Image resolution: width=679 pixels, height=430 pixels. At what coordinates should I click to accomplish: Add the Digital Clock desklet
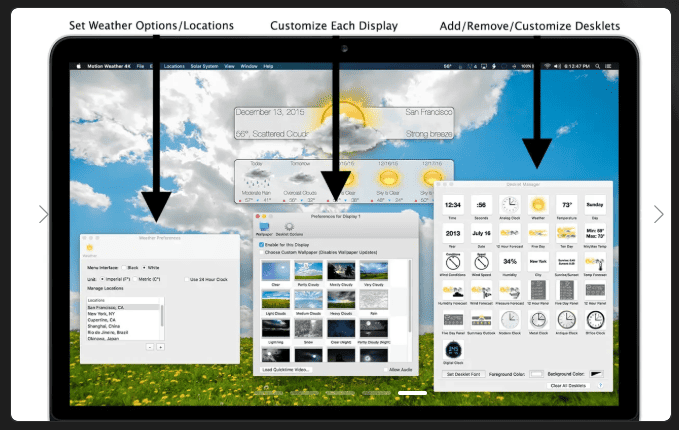click(x=453, y=349)
